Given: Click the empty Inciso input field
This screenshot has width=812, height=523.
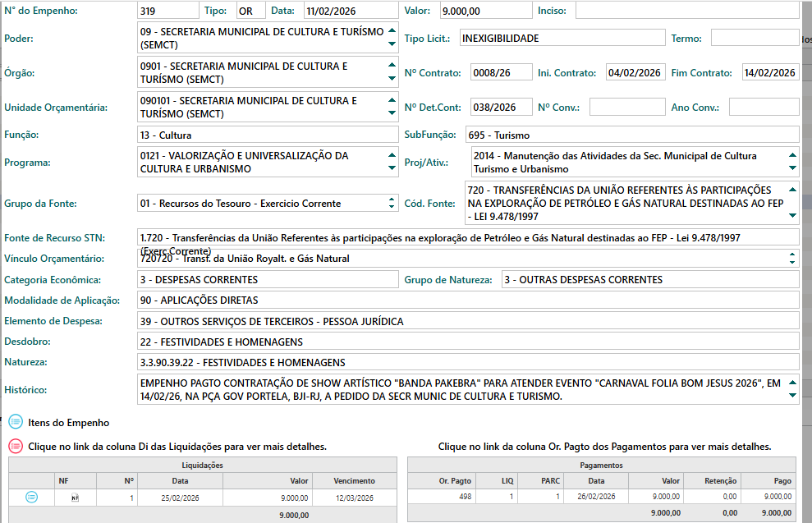Looking at the screenshot, I should click(686, 11).
